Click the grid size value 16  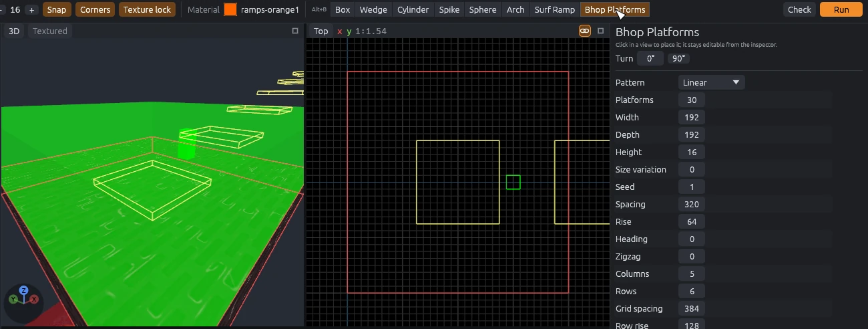15,9
